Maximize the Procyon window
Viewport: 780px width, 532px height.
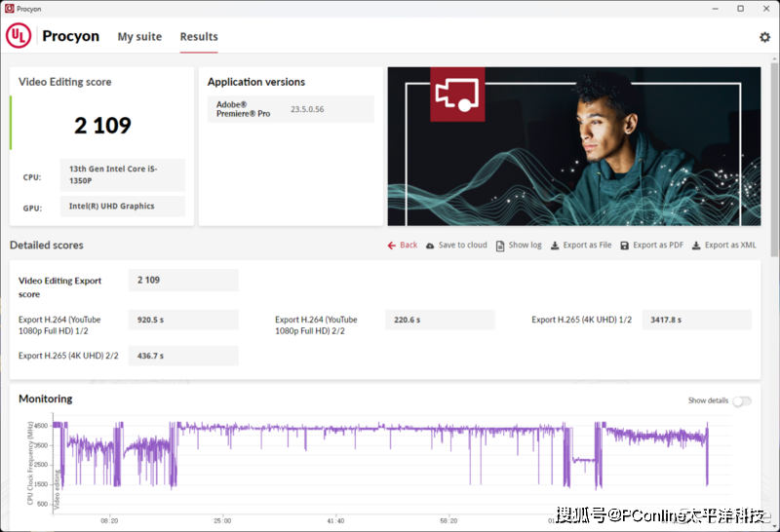pyautogui.click(x=740, y=8)
